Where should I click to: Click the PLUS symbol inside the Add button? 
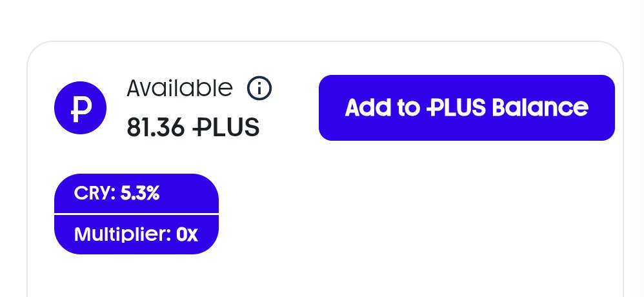456,107
